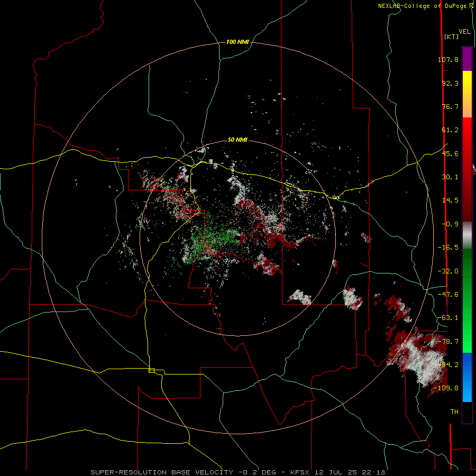Pick the purple segment of velocity scale

coord(467,59)
